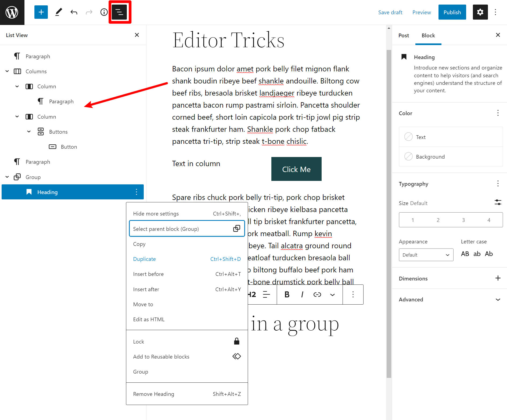Toggle custom size controls icon
The width and height of the screenshot is (507, 420).
[x=498, y=202]
